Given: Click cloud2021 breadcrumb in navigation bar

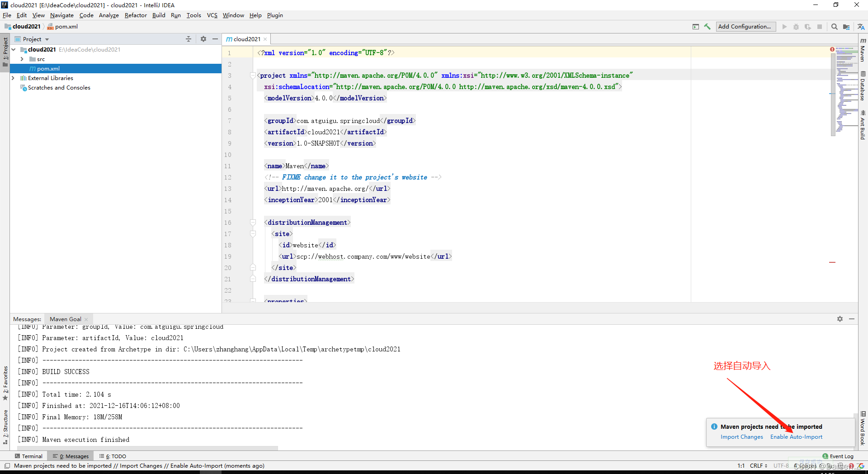Looking at the screenshot, I should (x=23, y=27).
